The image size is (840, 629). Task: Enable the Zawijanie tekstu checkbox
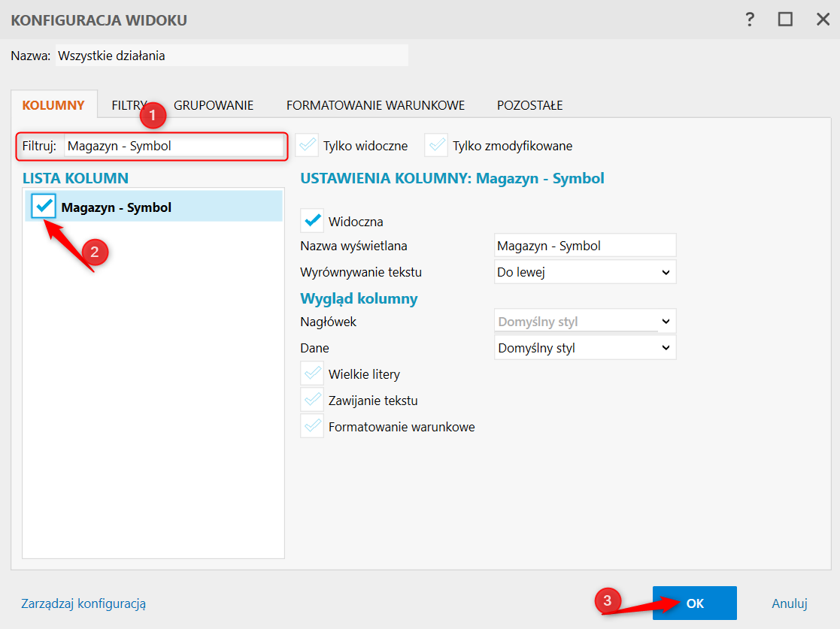pos(312,400)
